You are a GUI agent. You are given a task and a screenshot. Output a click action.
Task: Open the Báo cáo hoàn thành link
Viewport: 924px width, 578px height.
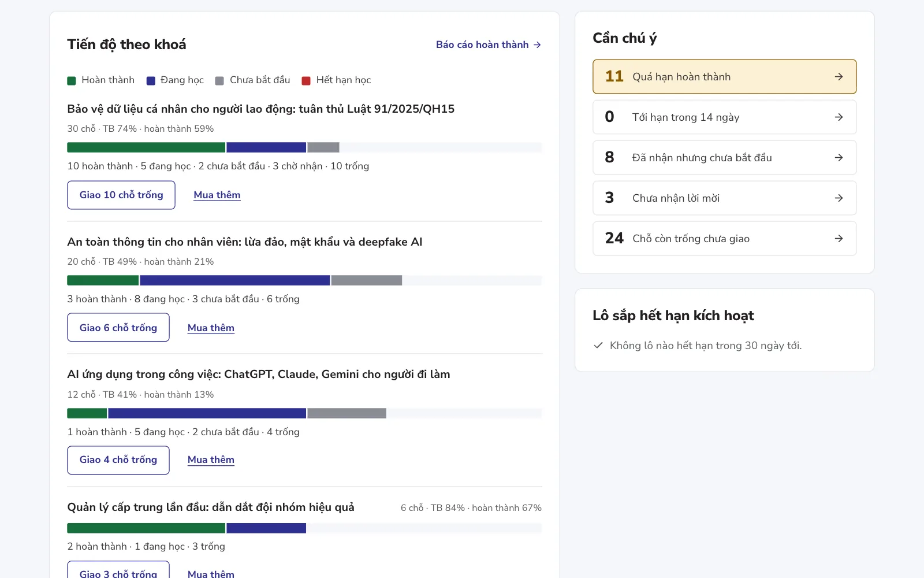click(x=488, y=45)
